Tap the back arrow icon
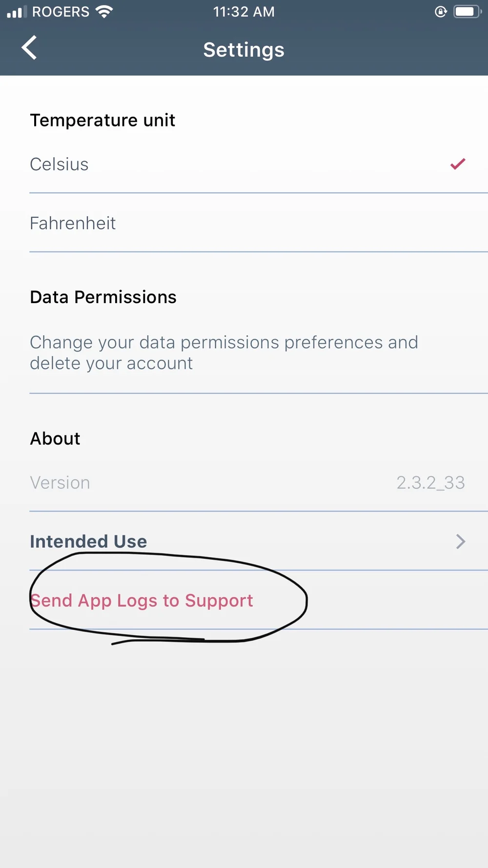The image size is (488, 868). (x=29, y=48)
